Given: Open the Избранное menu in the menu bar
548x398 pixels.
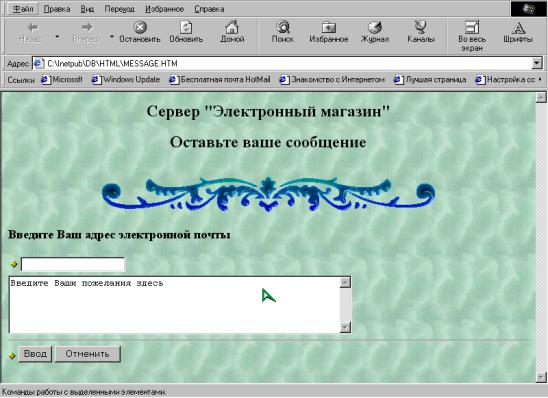Looking at the screenshot, I should [164, 9].
